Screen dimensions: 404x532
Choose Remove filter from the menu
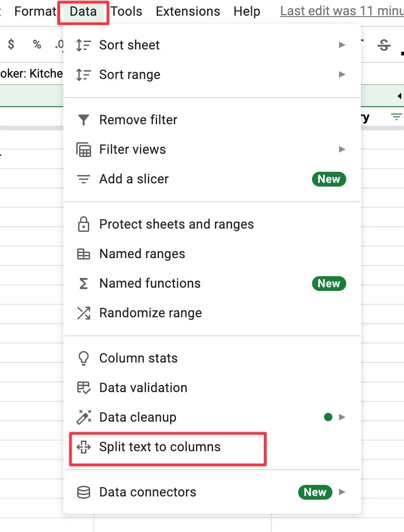[138, 120]
